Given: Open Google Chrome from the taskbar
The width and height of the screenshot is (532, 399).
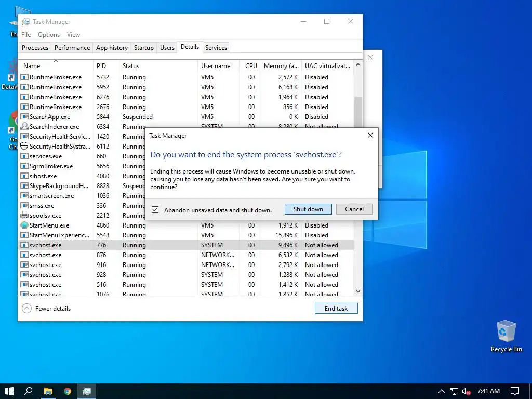Looking at the screenshot, I should point(68,391).
